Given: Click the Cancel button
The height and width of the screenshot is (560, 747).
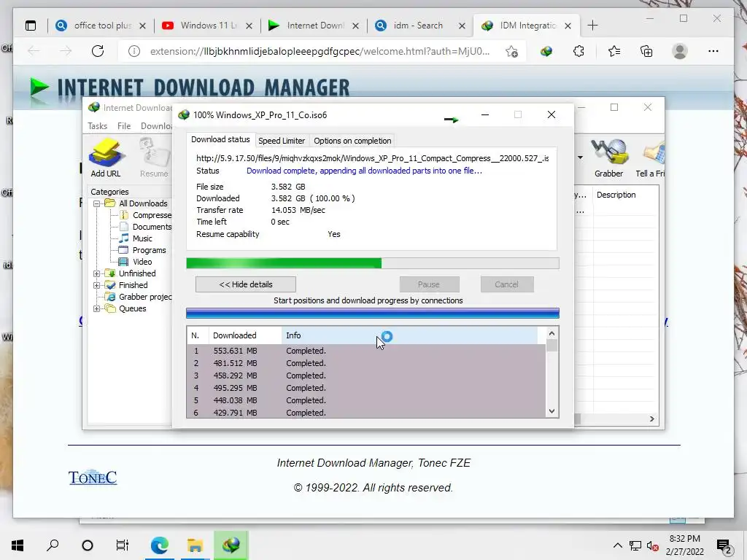Looking at the screenshot, I should tap(506, 284).
